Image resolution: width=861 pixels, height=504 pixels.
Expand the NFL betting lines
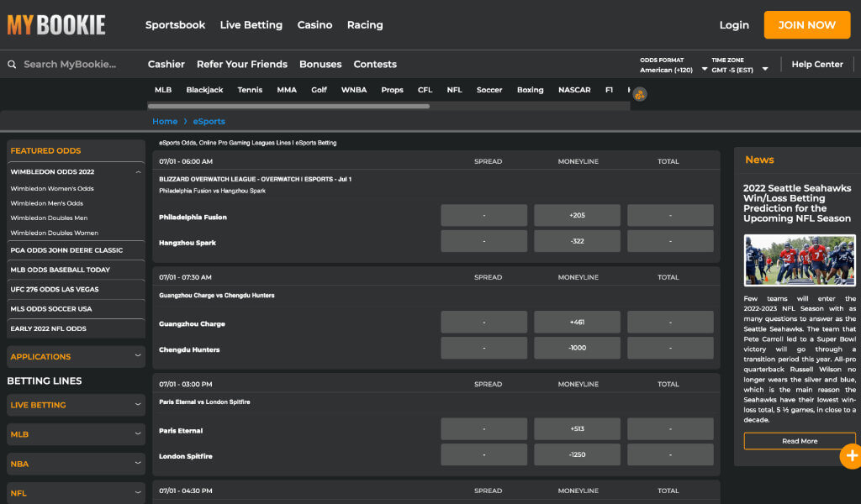(x=76, y=493)
